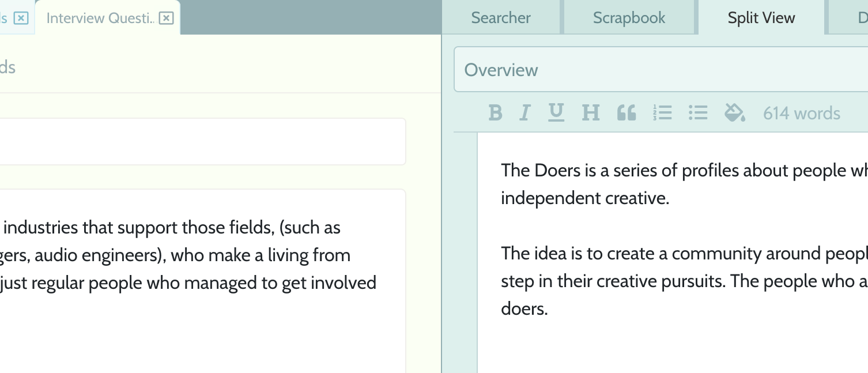Click the Overview title field
The width and height of the screenshot is (868, 373).
tap(661, 70)
